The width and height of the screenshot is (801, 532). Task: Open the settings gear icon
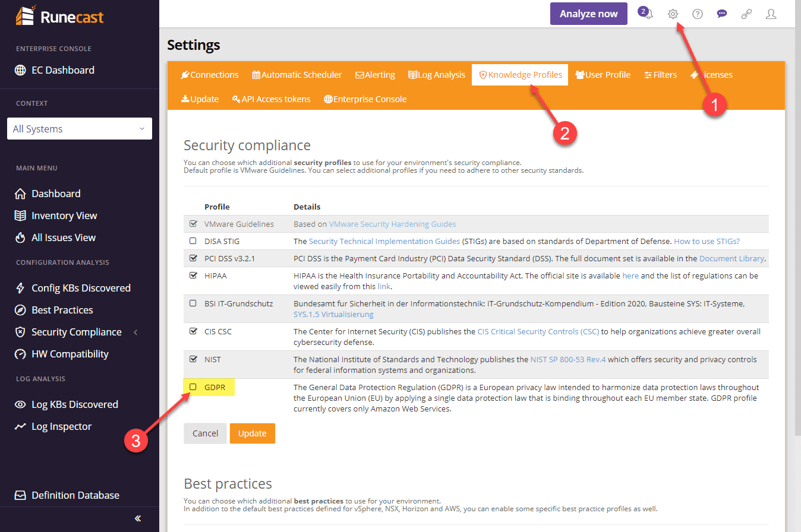673,14
